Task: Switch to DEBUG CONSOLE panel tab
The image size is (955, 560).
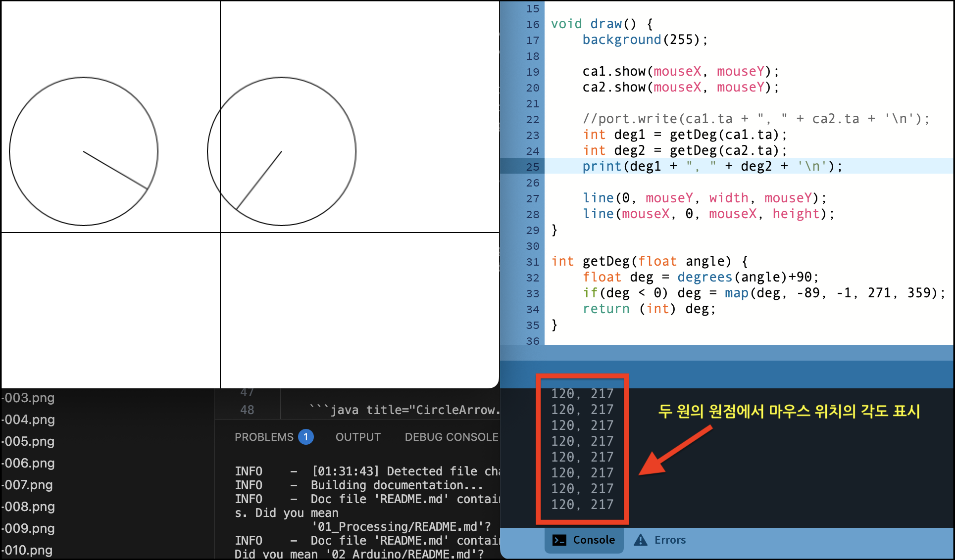Action: [452, 437]
